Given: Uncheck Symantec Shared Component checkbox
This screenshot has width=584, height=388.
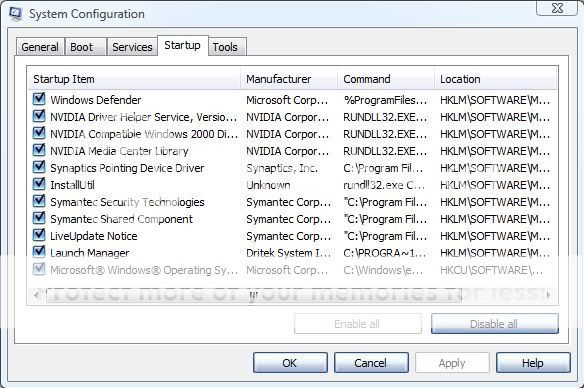Looking at the screenshot, I should pyautogui.click(x=39, y=218).
